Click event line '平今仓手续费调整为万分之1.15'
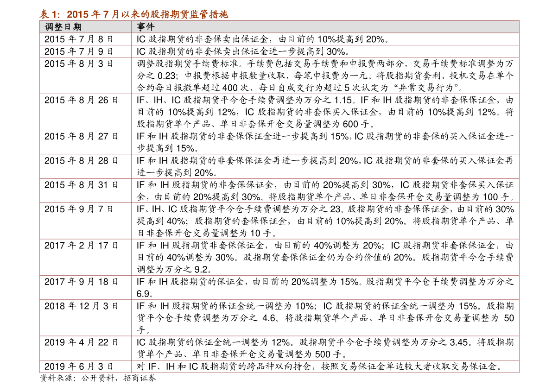The height and width of the screenshot is (392, 552). click(x=325, y=100)
